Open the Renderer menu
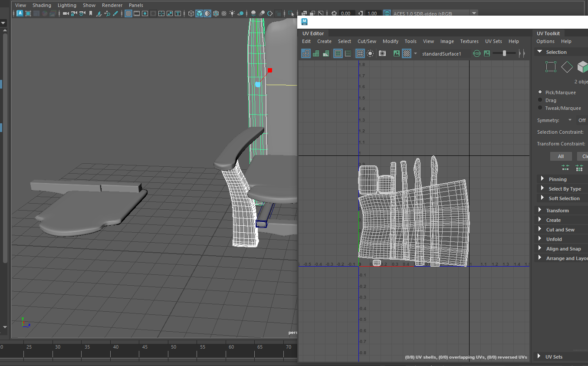Image resolution: width=588 pixels, height=366 pixels. pyautogui.click(x=112, y=5)
